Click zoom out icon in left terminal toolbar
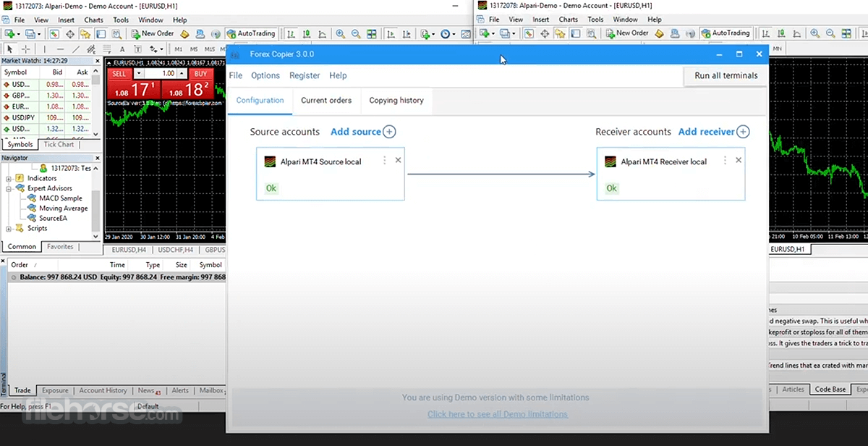 (x=355, y=33)
